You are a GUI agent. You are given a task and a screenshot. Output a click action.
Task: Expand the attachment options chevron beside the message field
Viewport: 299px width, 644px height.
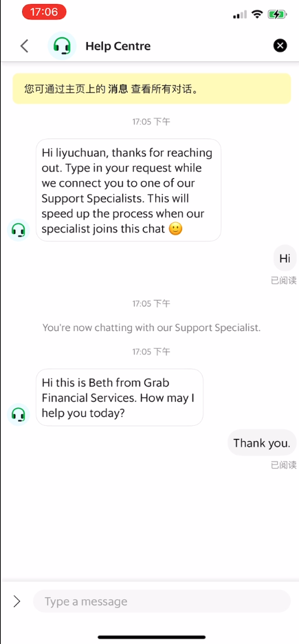(x=16, y=601)
